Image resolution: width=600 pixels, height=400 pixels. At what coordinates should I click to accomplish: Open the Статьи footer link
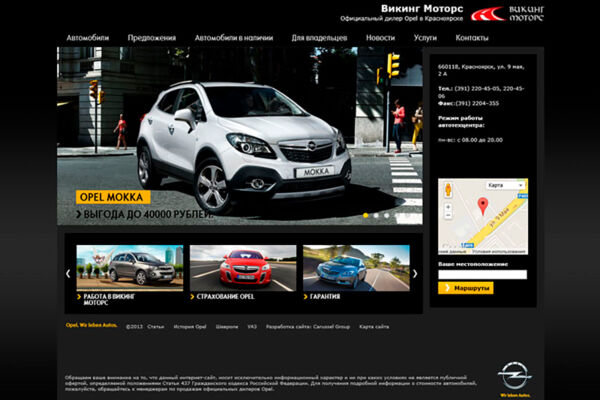(x=155, y=327)
